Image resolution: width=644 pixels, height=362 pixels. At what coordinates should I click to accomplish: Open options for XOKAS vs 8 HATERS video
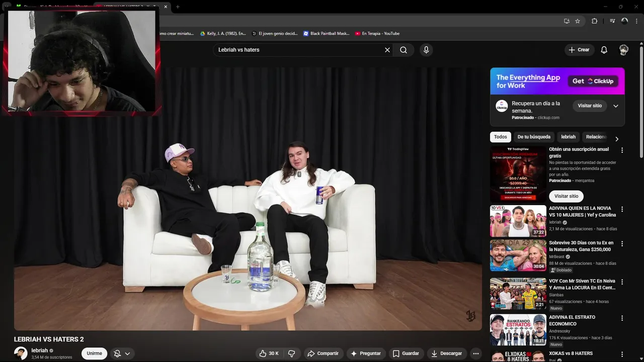(x=622, y=354)
